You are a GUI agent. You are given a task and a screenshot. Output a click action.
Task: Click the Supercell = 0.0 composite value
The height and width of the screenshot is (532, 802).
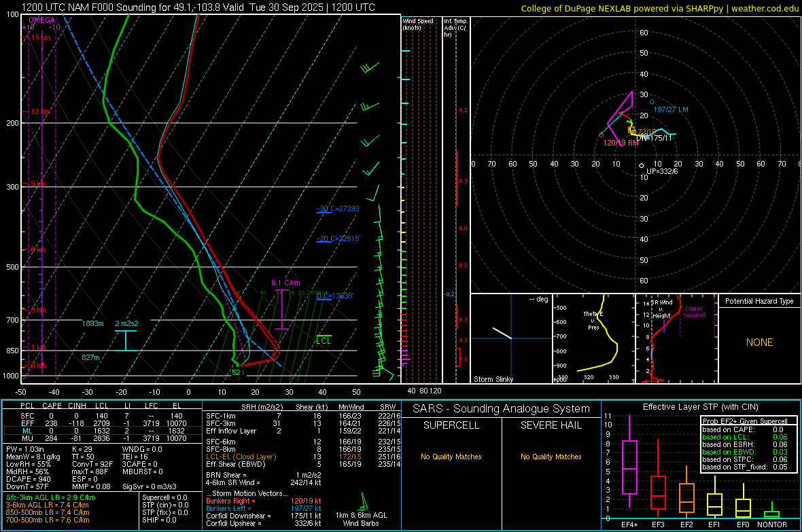click(x=164, y=497)
